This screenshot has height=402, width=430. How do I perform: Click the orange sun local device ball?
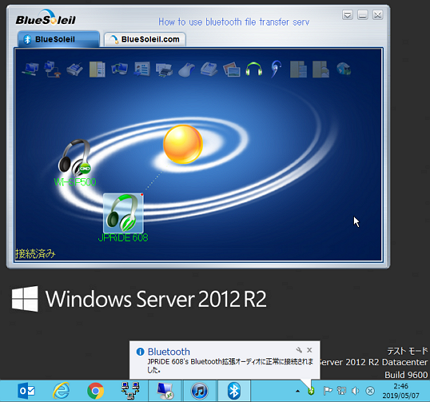pyautogui.click(x=183, y=144)
